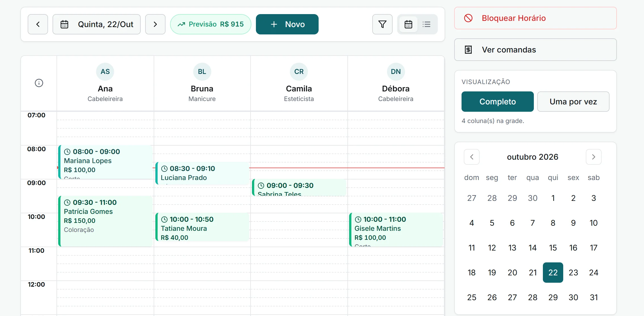
Task: Go to the previous day arrow
Action: point(38,24)
